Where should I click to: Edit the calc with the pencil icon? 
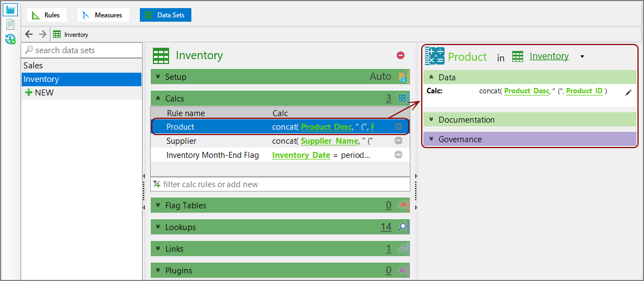click(628, 93)
